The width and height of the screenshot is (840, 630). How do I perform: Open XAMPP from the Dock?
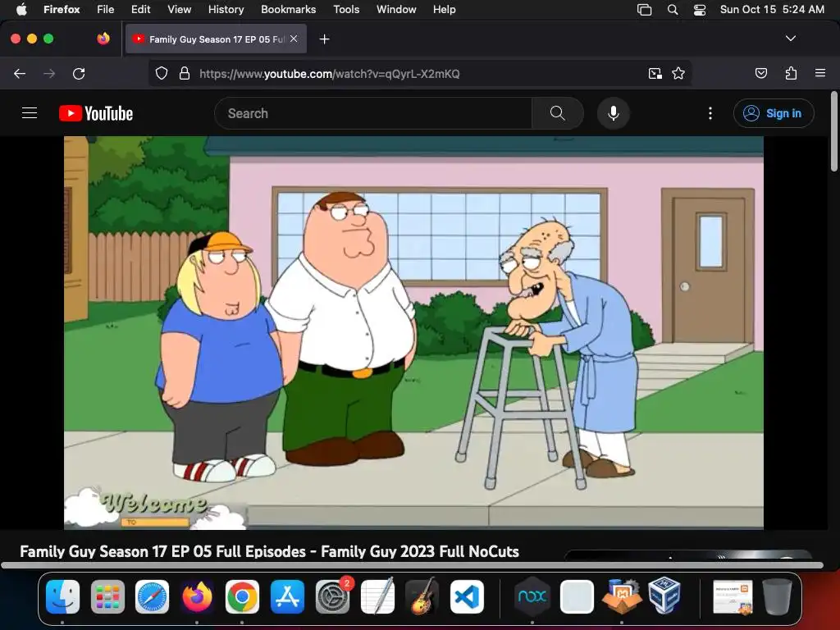(x=622, y=597)
